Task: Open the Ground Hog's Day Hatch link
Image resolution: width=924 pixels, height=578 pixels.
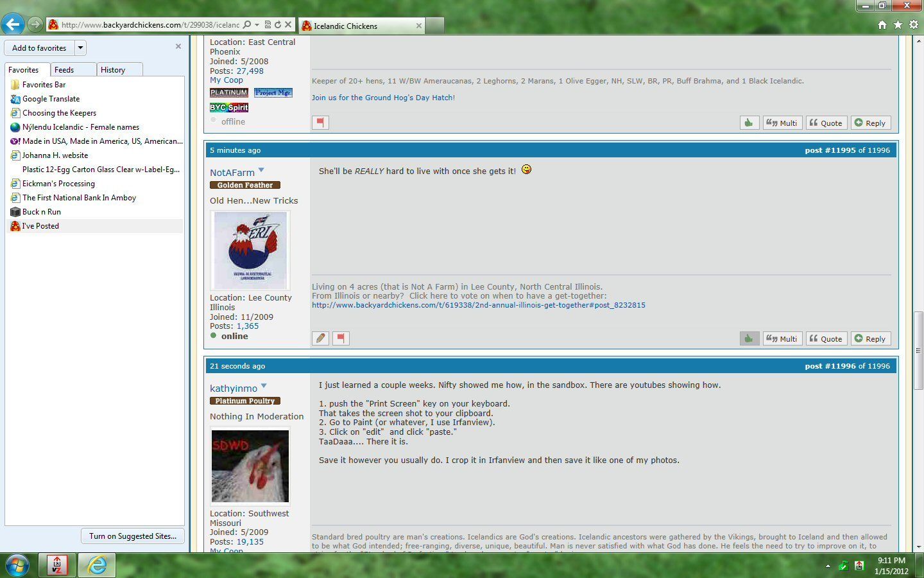Action: point(383,98)
